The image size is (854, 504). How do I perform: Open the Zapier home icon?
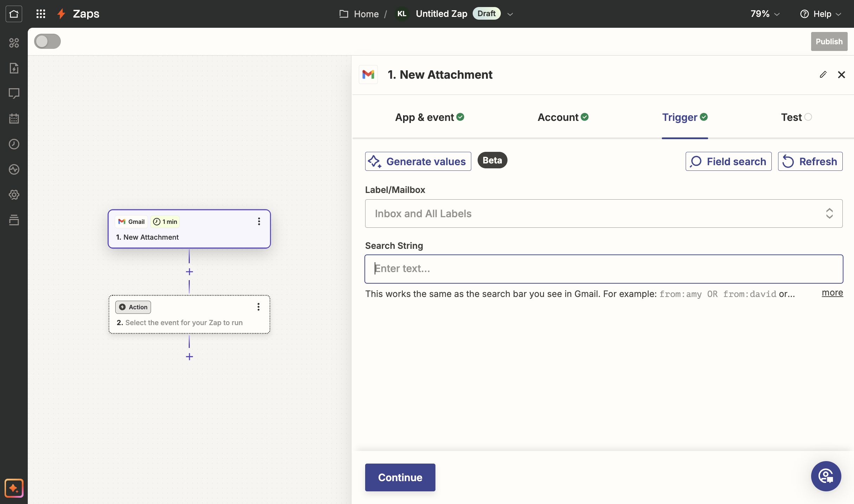coord(14,14)
